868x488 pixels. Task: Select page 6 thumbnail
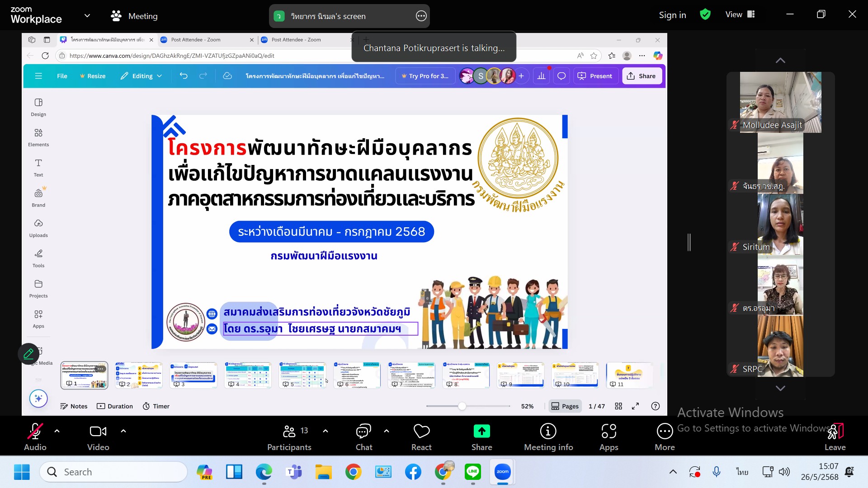point(357,375)
